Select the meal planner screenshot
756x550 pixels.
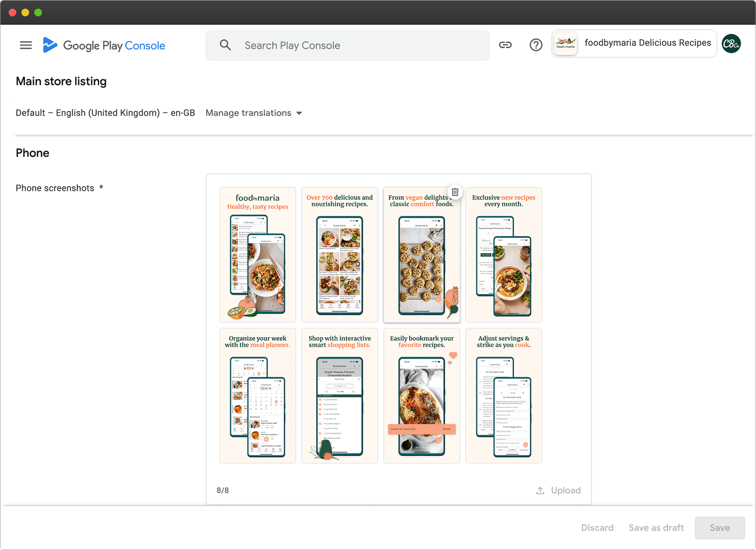tap(258, 396)
